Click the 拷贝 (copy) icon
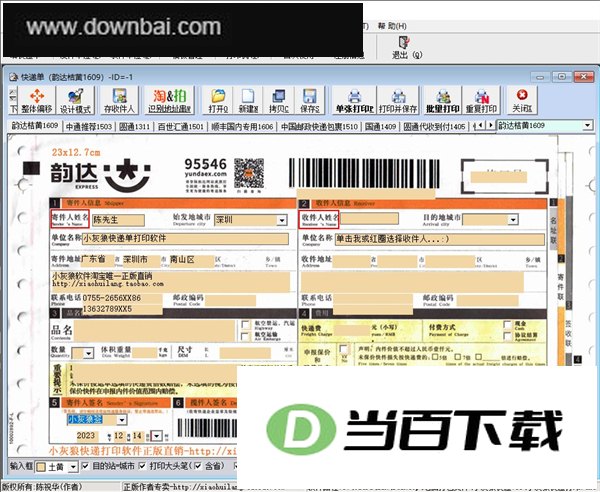Viewport: 600px width, 492px height. (x=278, y=100)
